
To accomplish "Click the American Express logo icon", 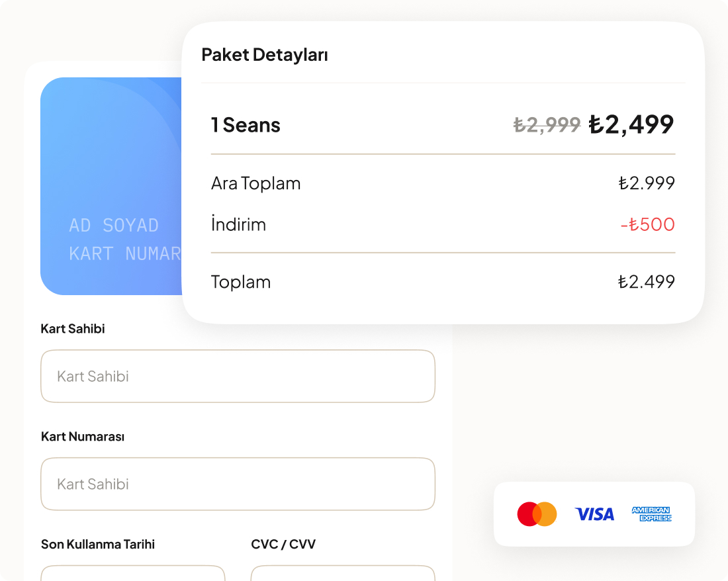I will coord(652,514).
